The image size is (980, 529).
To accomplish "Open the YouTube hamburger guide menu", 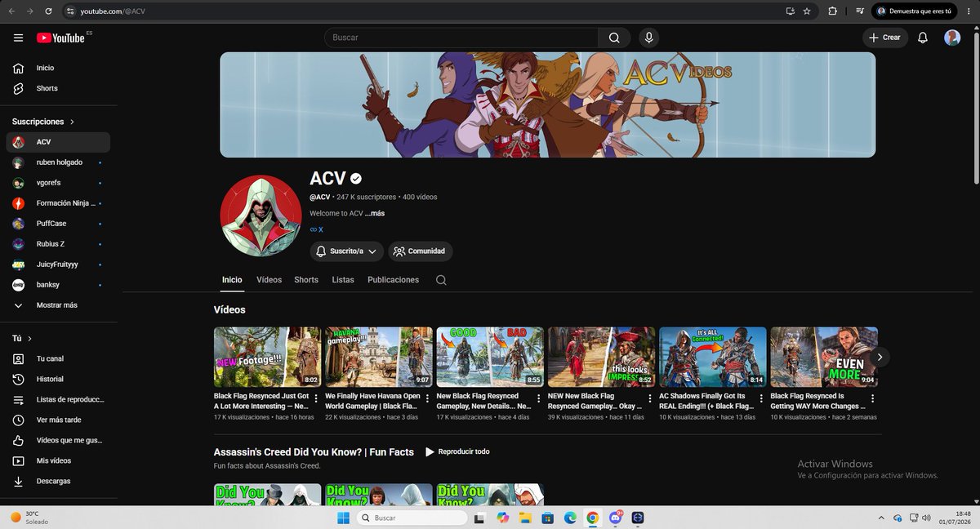I will [18, 38].
